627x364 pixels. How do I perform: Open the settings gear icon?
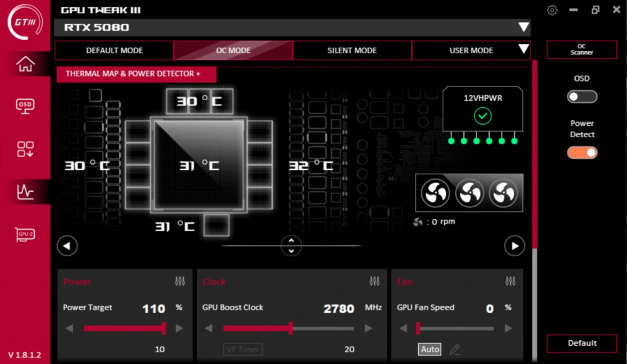pyautogui.click(x=552, y=10)
